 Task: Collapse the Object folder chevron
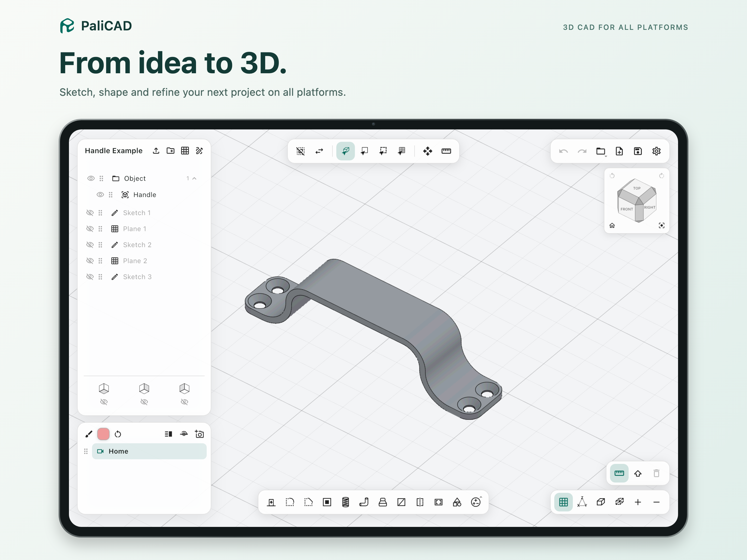pyautogui.click(x=194, y=178)
